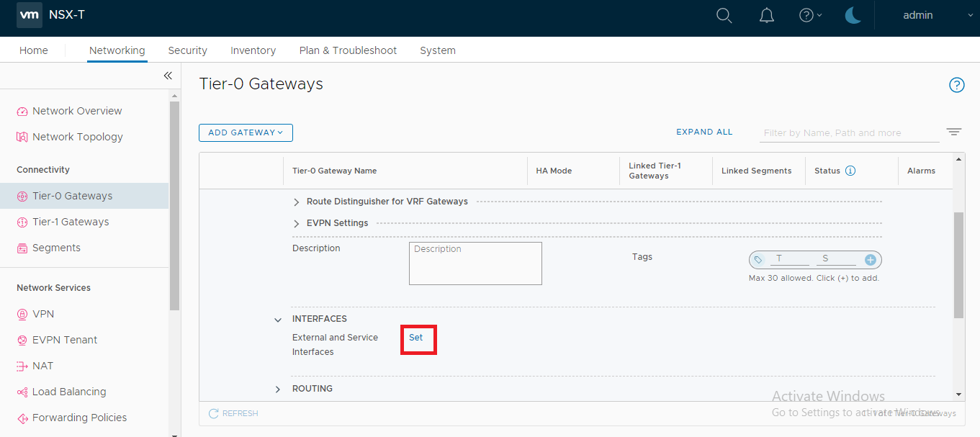Click the Tier-0 Gateways sidebar icon

[22, 197]
